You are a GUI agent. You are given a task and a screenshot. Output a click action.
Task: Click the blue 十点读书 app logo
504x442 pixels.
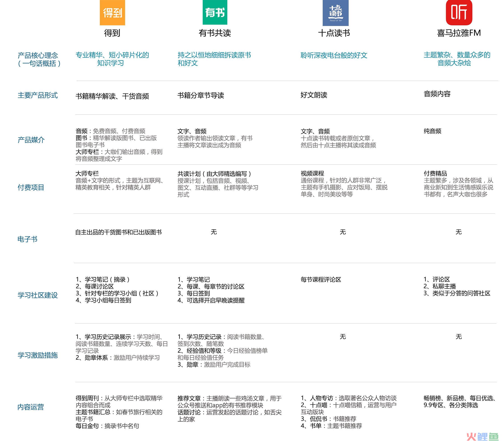(335, 13)
